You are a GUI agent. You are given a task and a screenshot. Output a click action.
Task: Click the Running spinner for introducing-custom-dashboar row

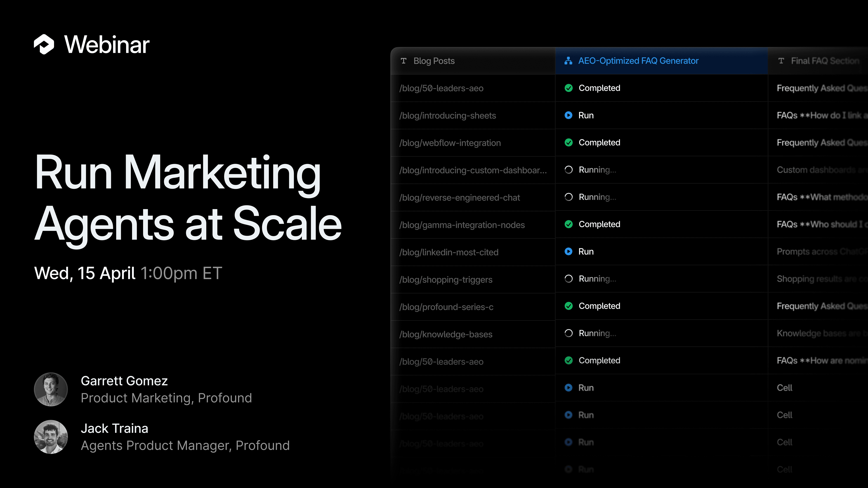(x=568, y=170)
